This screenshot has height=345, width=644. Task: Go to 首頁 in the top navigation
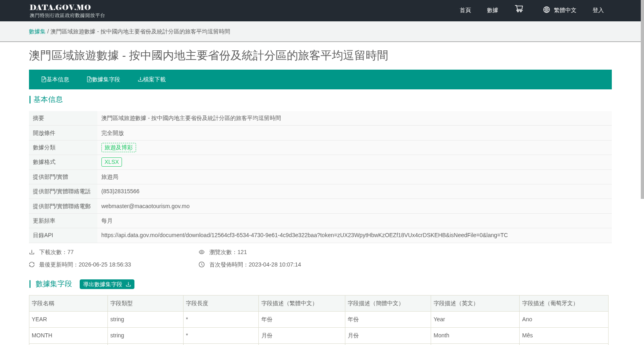click(x=465, y=10)
